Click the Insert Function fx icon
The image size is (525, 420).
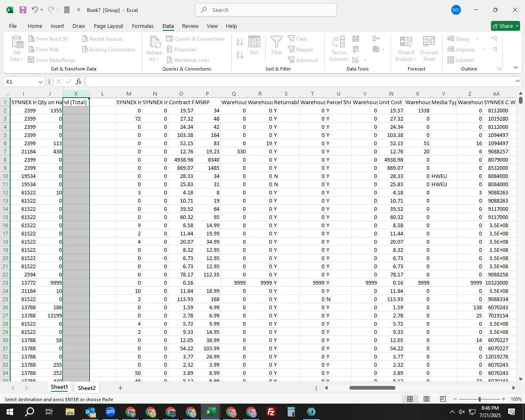pyautogui.click(x=78, y=82)
